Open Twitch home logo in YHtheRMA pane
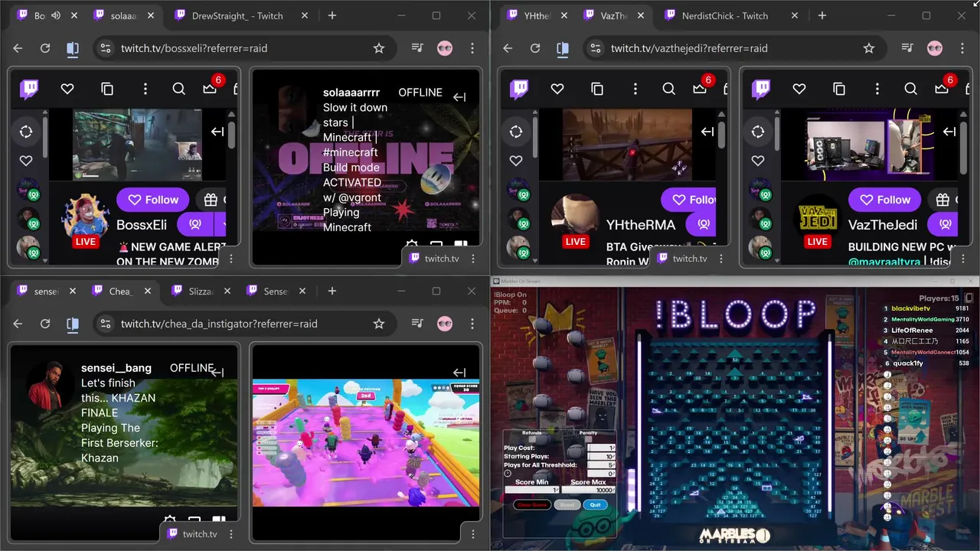The image size is (980, 551). (x=520, y=90)
